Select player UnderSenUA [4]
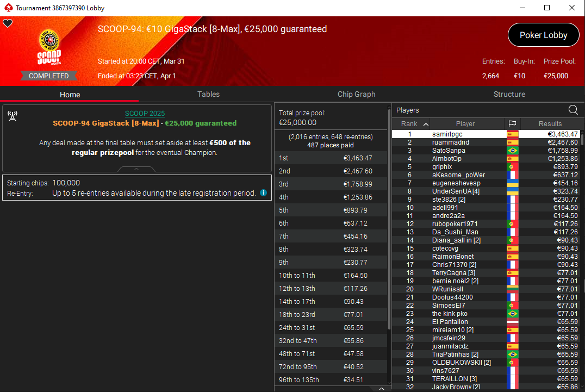Viewport: 585px width, 392px height. click(486, 191)
